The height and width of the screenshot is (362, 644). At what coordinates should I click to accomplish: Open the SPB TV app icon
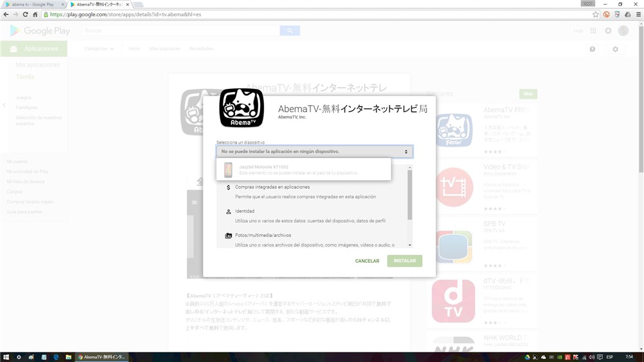tap(453, 246)
